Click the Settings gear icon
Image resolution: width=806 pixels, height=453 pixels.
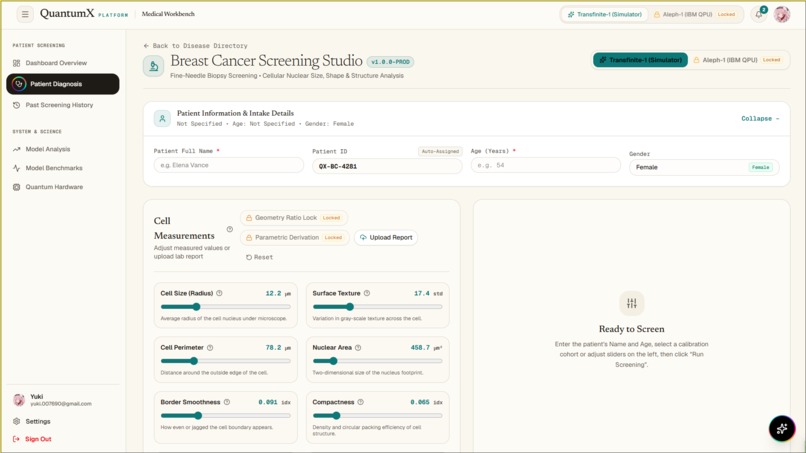[16, 421]
